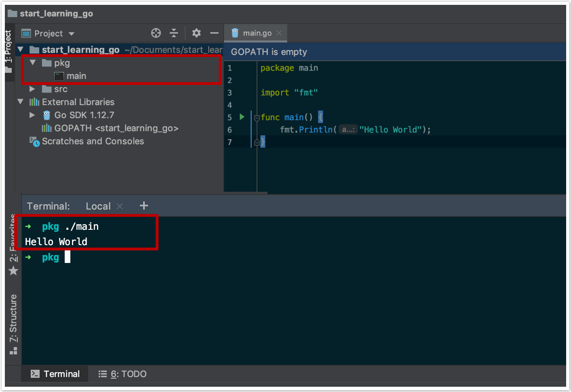Click the 'package main' code line
The height and width of the screenshot is (392, 571).
289,68
